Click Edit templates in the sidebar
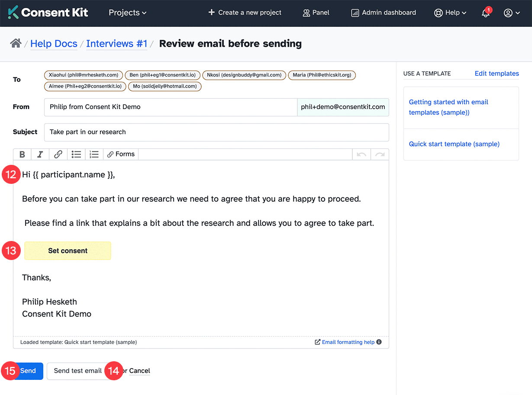Image resolution: width=532 pixels, height=395 pixels. pyautogui.click(x=496, y=73)
